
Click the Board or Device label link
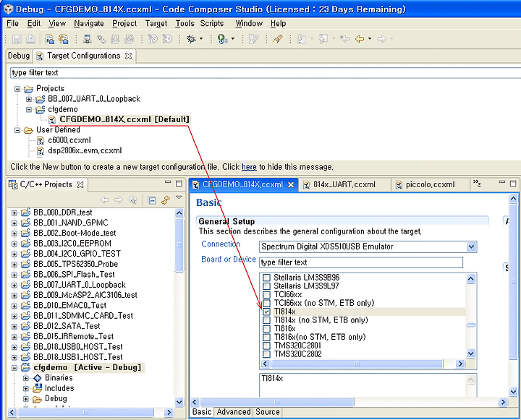click(229, 260)
